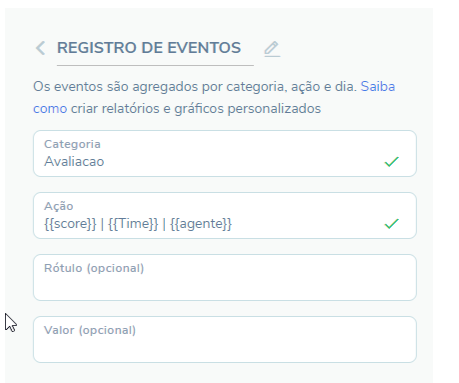The image size is (459, 383).
Task: Select the REGISTRO DE EVENTOS title text
Action: pyautogui.click(x=149, y=48)
